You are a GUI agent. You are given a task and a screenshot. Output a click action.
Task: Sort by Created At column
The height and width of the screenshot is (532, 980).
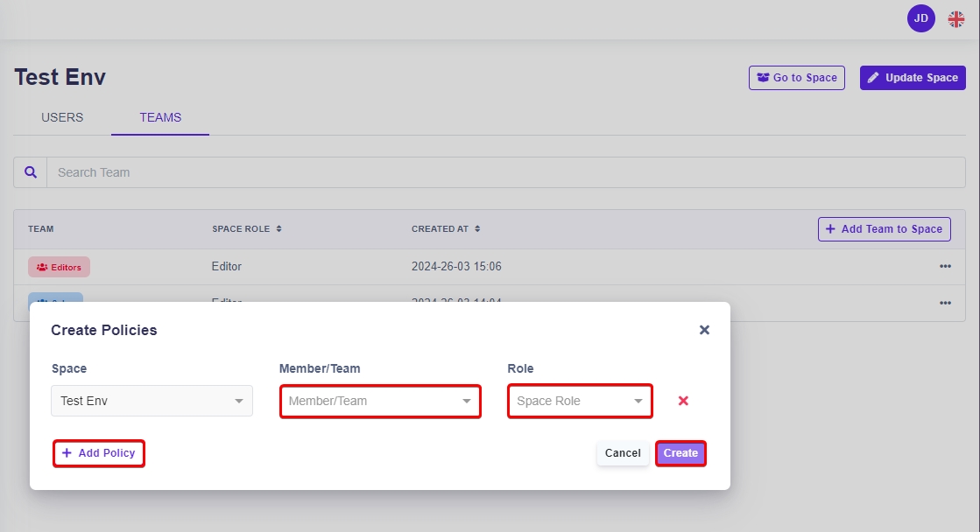(x=446, y=229)
